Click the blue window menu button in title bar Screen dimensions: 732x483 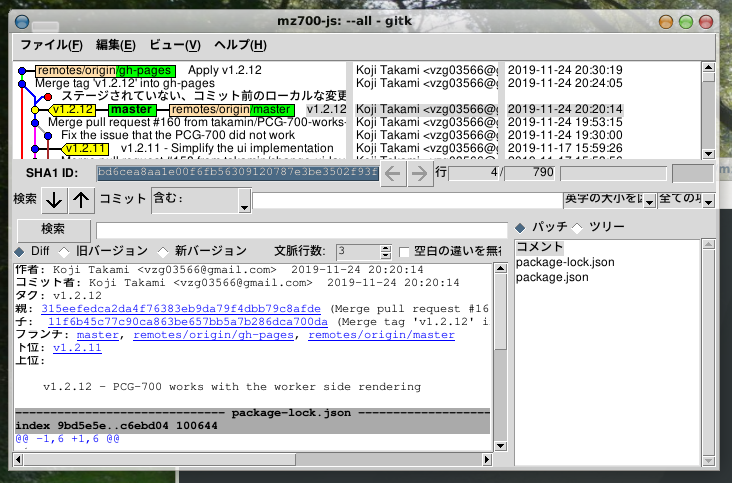pyautogui.click(x=22, y=21)
